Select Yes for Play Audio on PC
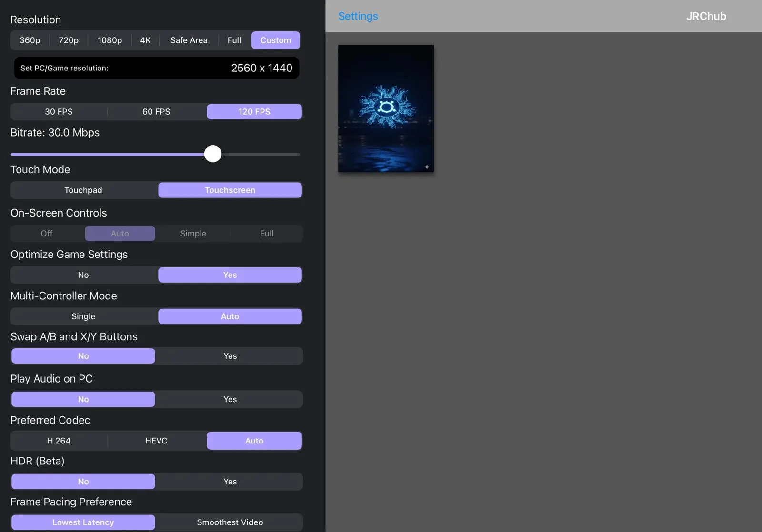The width and height of the screenshot is (762, 532). coord(230,399)
